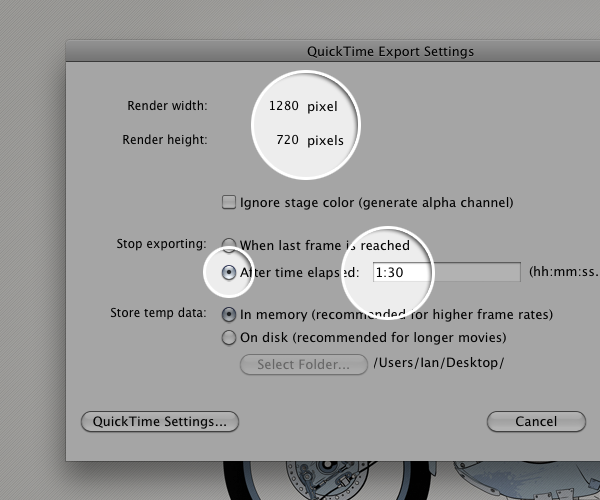Click the disabled Select Folder button
The image size is (600, 500).
(304, 365)
